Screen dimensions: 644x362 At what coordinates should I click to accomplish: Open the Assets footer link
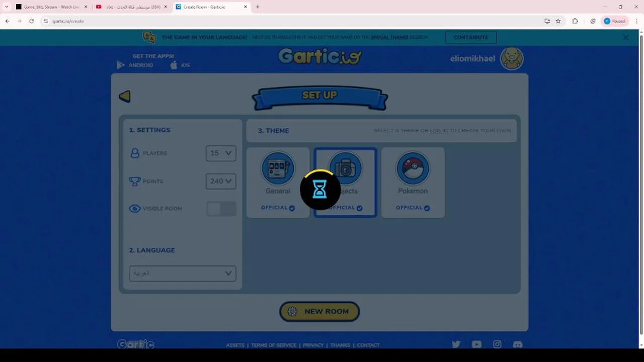(x=235, y=345)
